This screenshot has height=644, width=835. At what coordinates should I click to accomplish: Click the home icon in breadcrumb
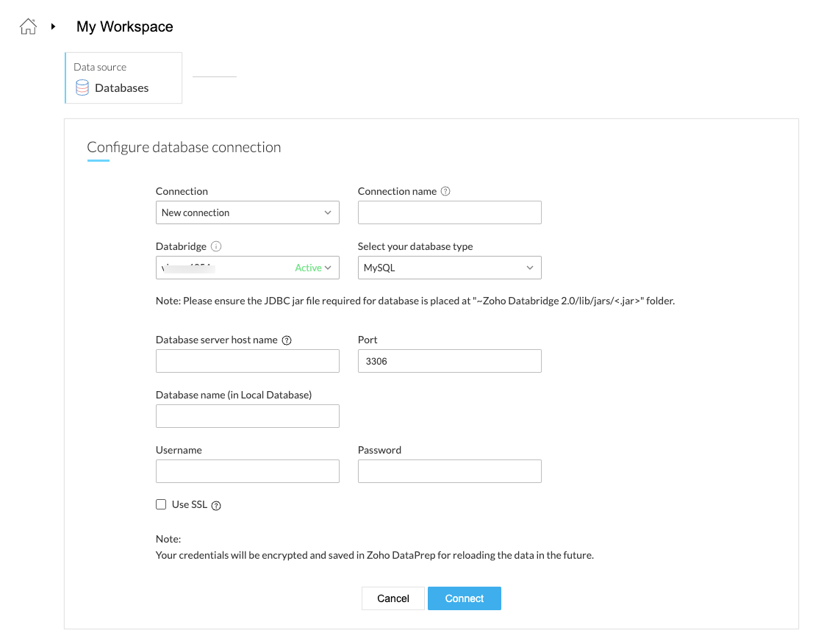[28, 27]
